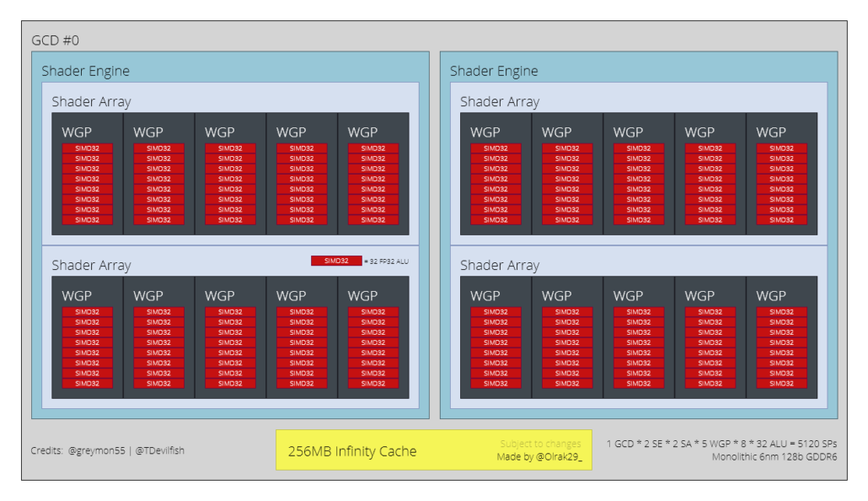Select the '= 32 FP32 ALU' legend text

387,261
